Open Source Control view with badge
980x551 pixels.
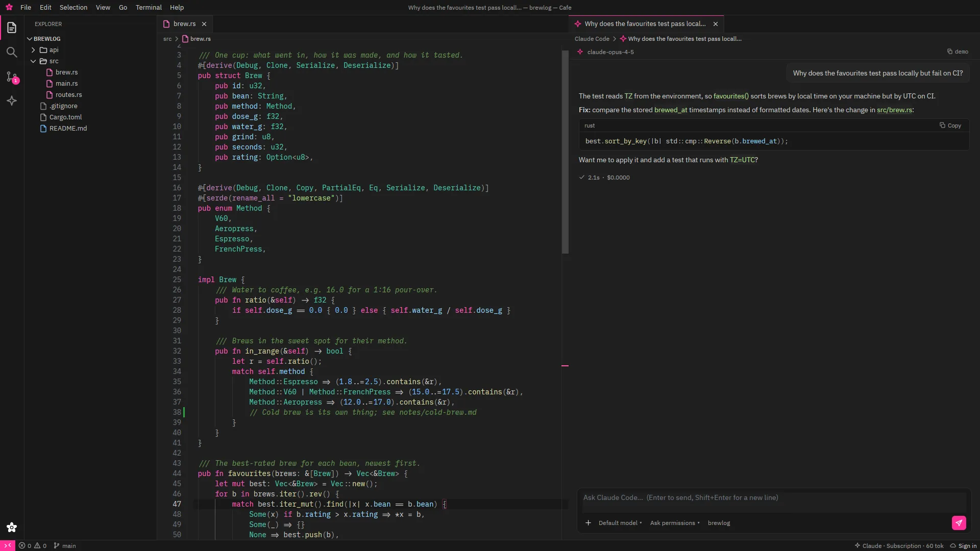click(x=12, y=77)
